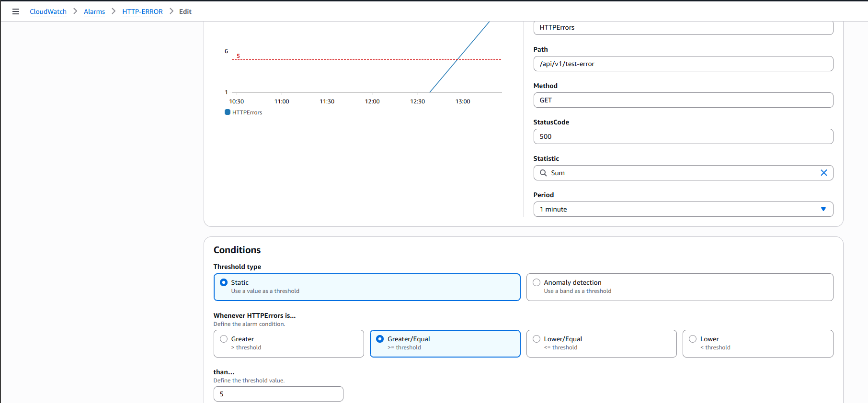Click the threshold value input field
The height and width of the screenshot is (403, 868).
coord(278,394)
